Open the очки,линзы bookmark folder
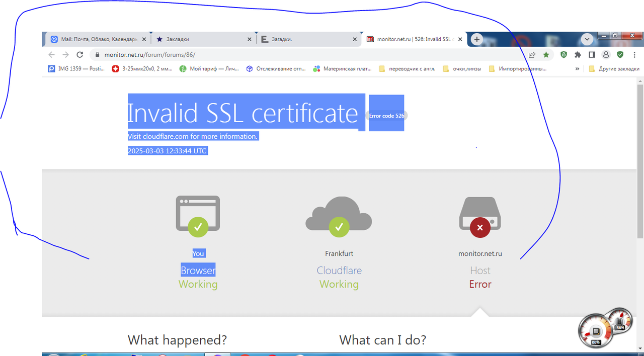Screen dimensions: 644x356 [462, 69]
